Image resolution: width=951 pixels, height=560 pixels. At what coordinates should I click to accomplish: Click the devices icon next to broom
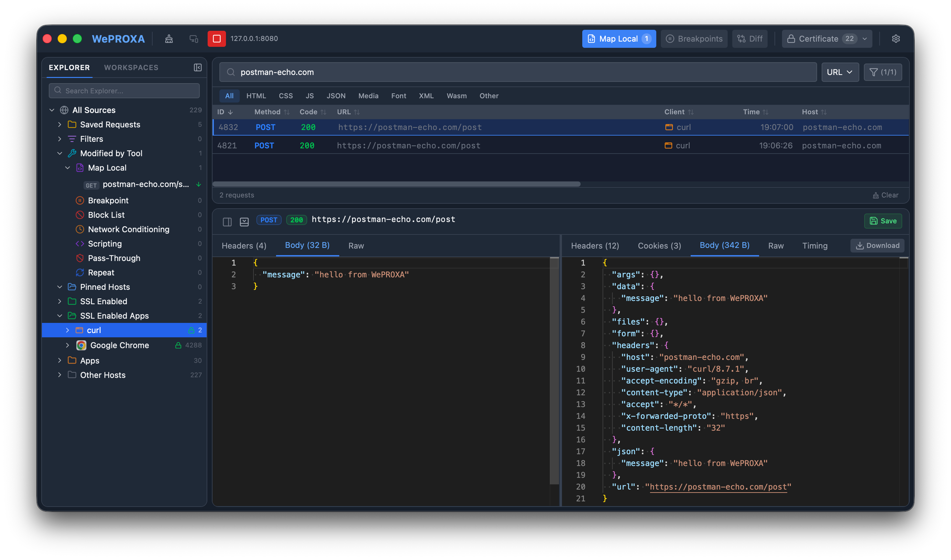point(194,39)
